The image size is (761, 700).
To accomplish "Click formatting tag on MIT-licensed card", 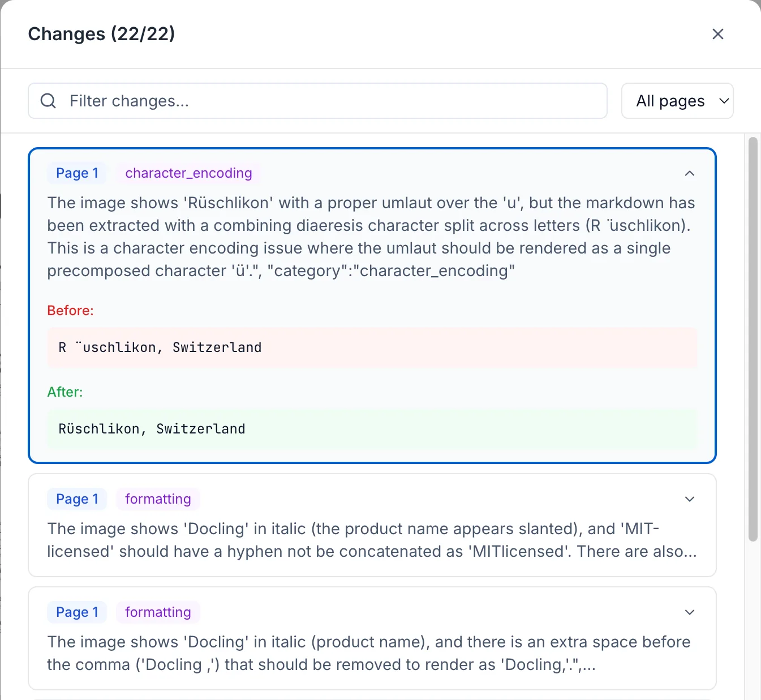I will click(158, 499).
